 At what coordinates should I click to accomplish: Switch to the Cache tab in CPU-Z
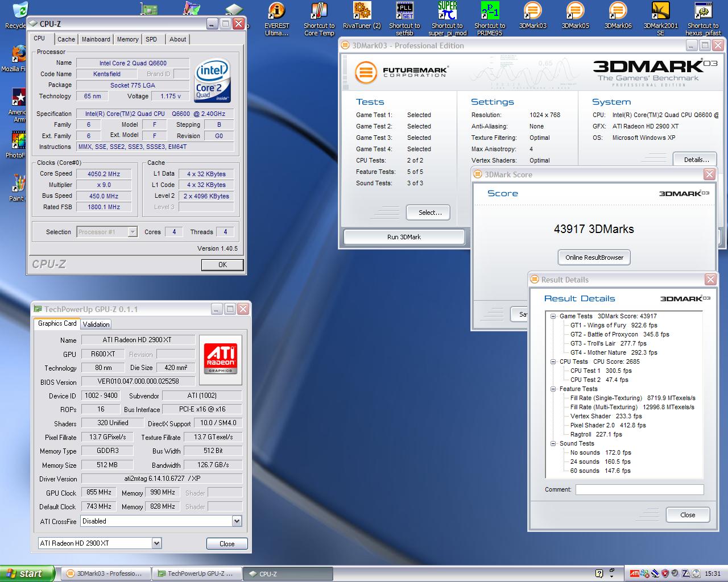(66, 39)
